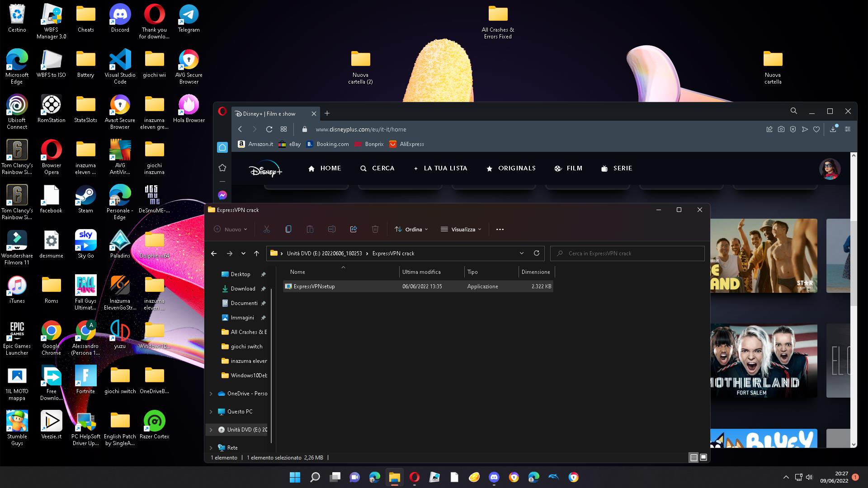The height and width of the screenshot is (488, 868).
Task: Open Opera downloads icon
Action: tap(833, 129)
